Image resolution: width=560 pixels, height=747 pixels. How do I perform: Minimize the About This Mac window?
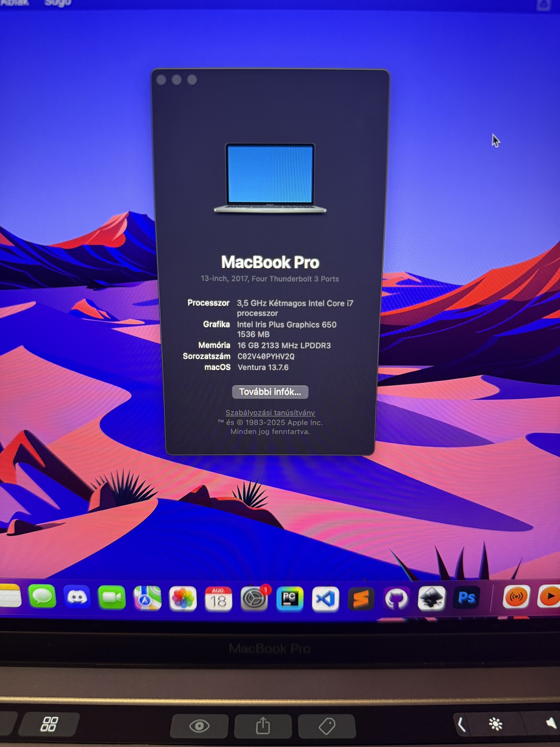click(177, 80)
